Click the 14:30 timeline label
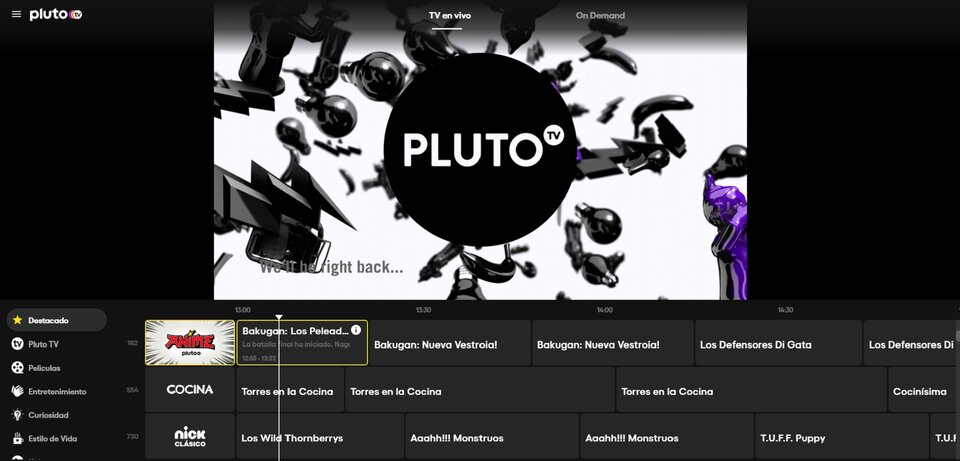The height and width of the screenshot is (461, 960). click(x=786, y=310)
